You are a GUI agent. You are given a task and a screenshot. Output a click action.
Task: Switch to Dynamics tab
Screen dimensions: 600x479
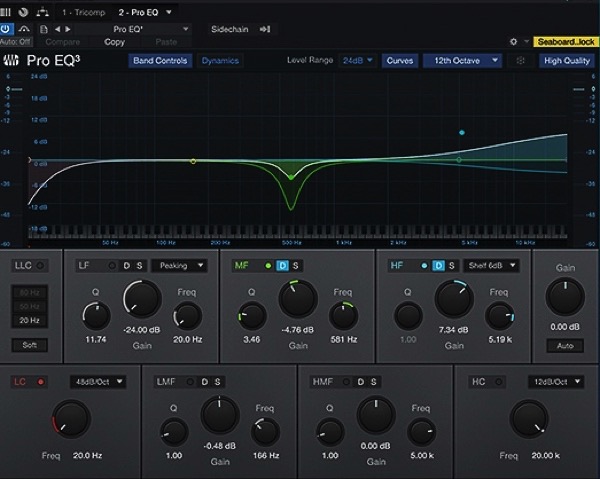[220, 60]
